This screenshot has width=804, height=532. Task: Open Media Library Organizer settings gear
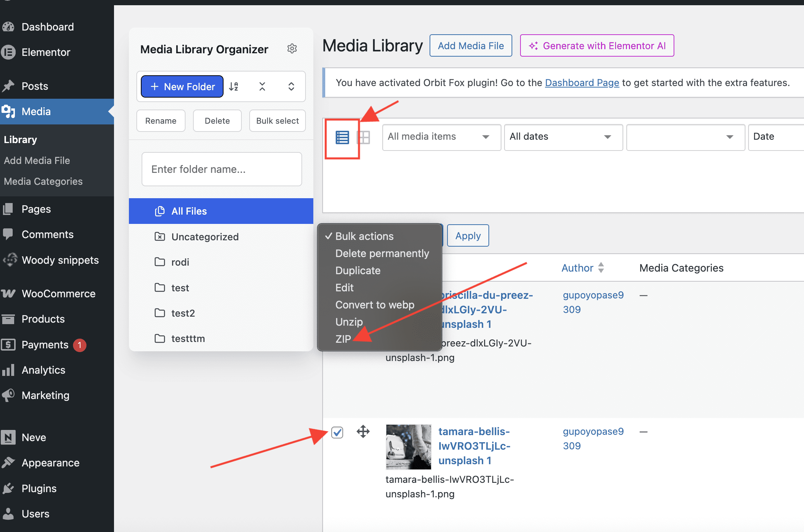[x=292, y=48]
